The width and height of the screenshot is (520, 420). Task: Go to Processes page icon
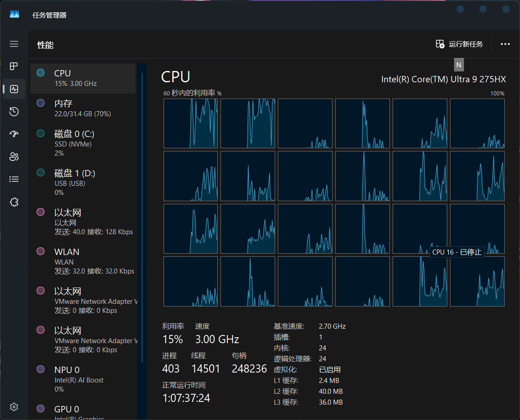(x=14, y=66)
